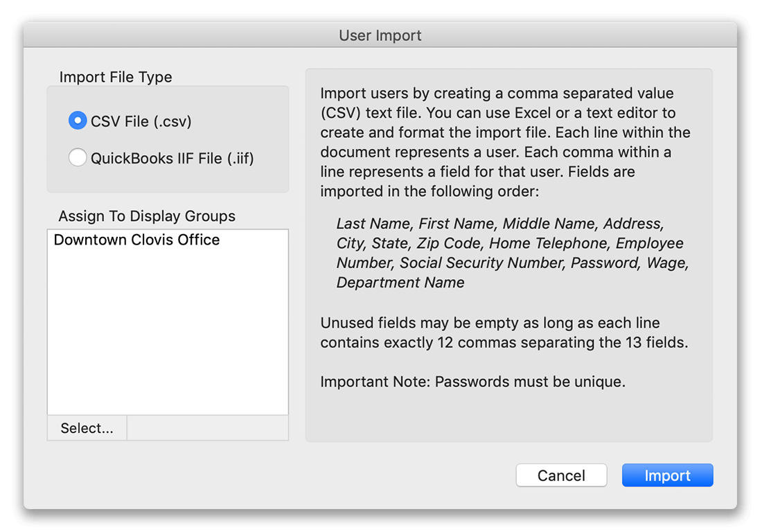Select the Downtown Clovis Office display group
The width and height of the screenshot is (762, 532).
[x=136, y=240]
